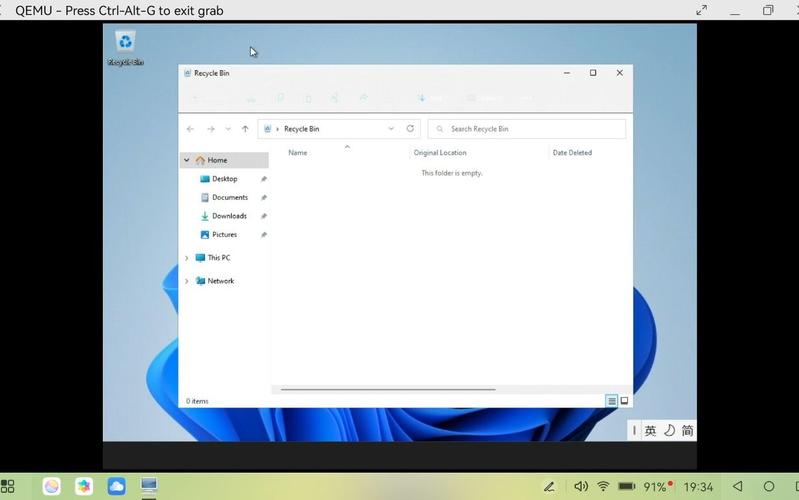
Task: Open the colorful flower gallery app in taskbar
Action: click(84, 486)
